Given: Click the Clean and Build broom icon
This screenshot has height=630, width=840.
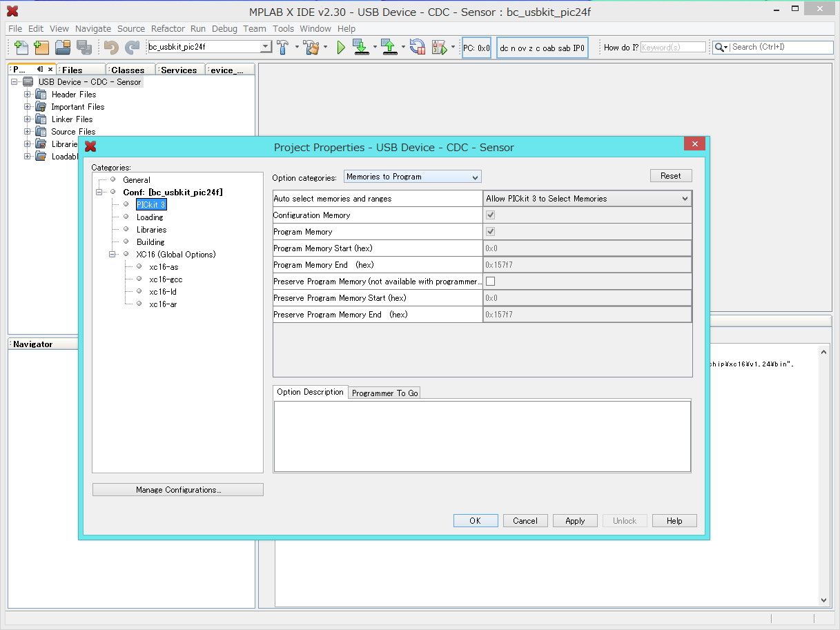Looking at the screenshot, I should click(x=311, y=47).
